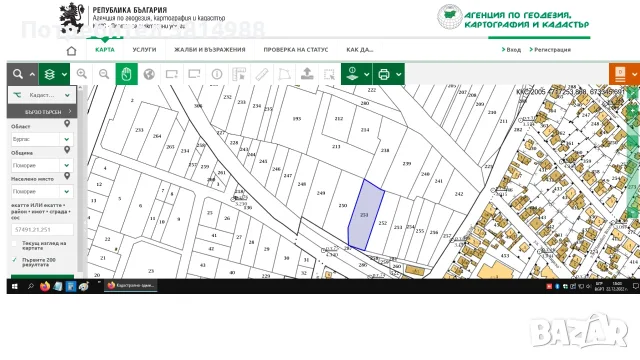The image size is (640, 360).
Task: Click the taskbar search icon
Action: click(x=31, y=287)
